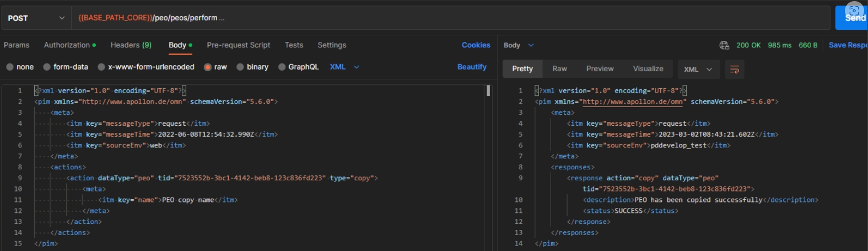Open the Pre-request Script tab
Viewport: 868px width, 251px height.
point(238,45)
